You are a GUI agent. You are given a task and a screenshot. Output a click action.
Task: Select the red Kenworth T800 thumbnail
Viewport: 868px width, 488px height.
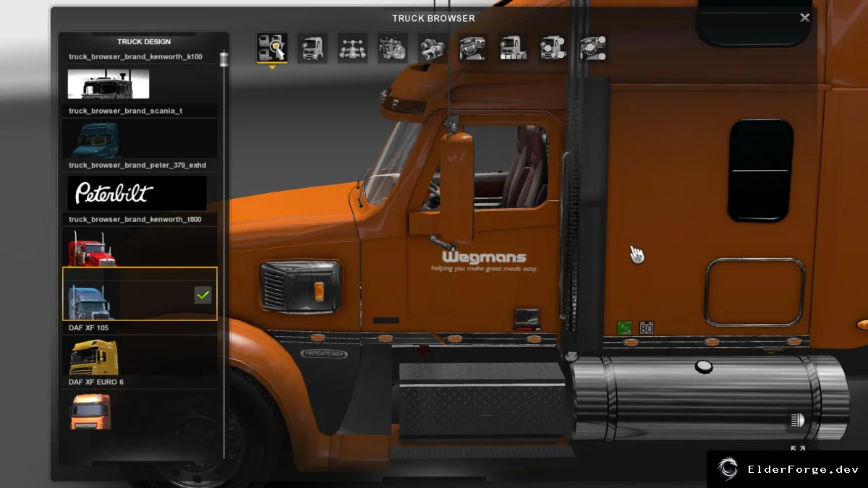pyautogui.click(x=92, y=248)
